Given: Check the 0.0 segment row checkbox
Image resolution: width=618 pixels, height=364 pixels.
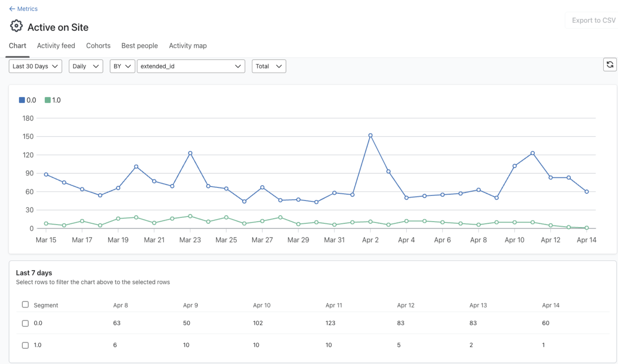Looking at the screenshot, I should click(25, 323).
